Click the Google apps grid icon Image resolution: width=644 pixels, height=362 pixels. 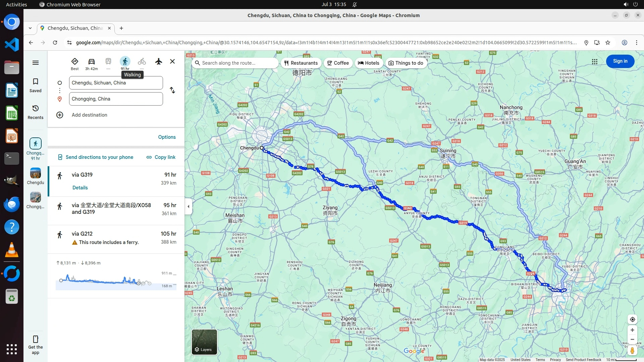click(594, 62)
